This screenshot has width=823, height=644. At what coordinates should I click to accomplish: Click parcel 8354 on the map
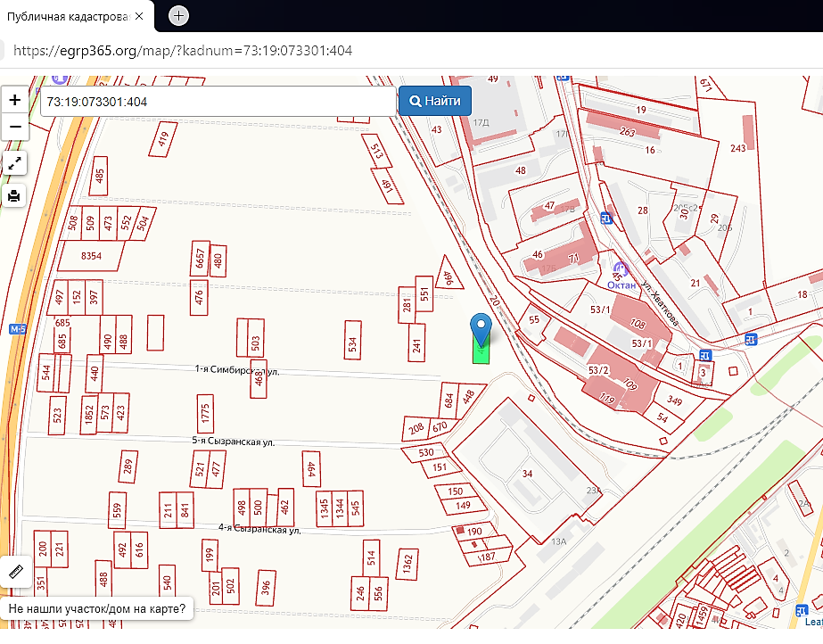(x=91, y=256)
